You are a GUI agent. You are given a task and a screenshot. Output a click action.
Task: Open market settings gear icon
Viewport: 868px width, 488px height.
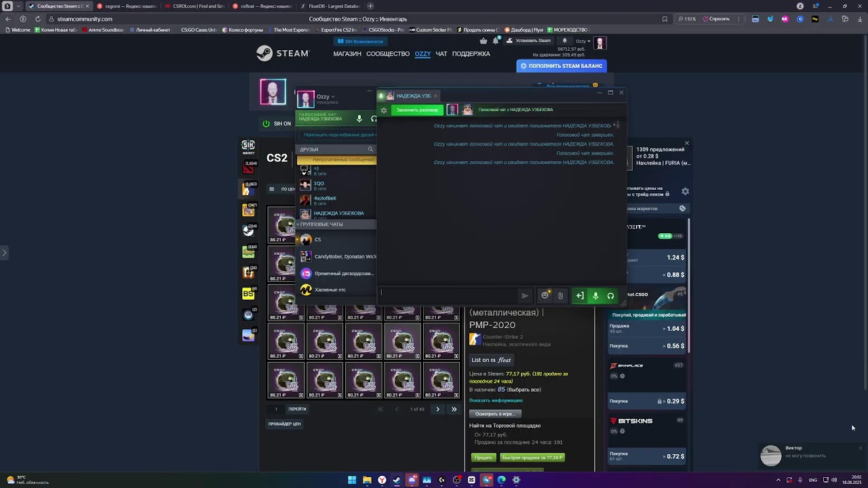[685, 192]
